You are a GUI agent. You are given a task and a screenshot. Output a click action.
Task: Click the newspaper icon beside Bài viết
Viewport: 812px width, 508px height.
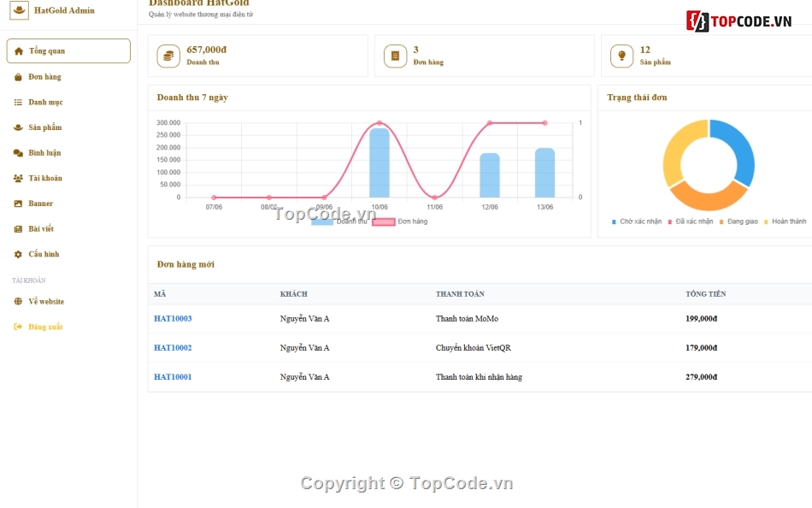[x=18, y=228]
